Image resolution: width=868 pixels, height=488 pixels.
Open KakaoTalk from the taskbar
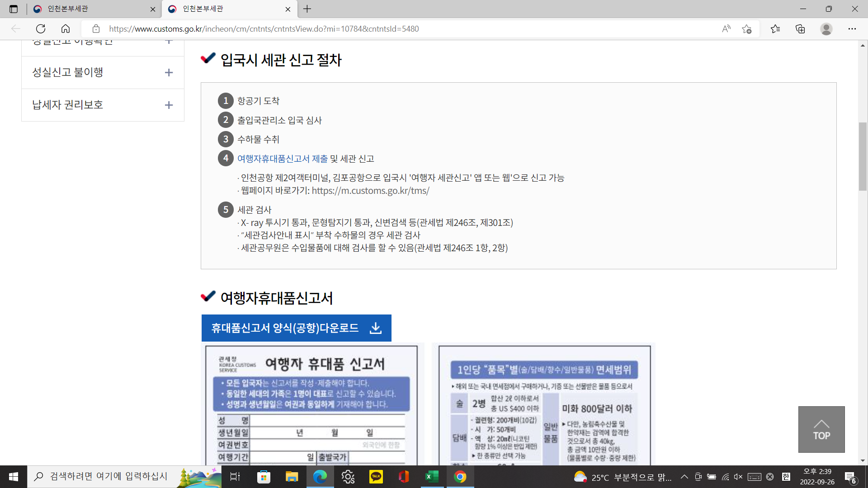376,477
